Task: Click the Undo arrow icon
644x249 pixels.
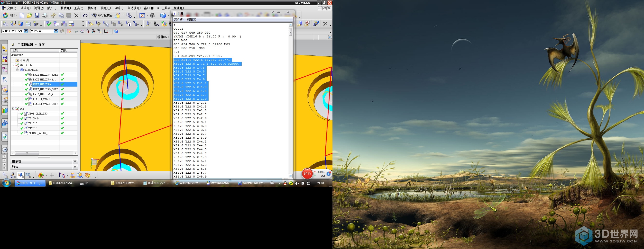Action: click(x=85, y=16)
